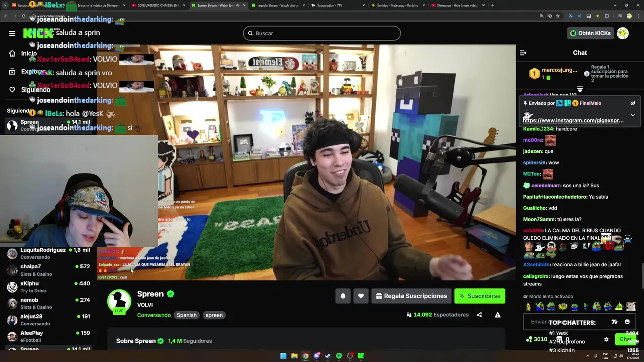Click the report warning triangle icon
The width and height of the screenshot is (644, 362).
[x=498, y=315]
